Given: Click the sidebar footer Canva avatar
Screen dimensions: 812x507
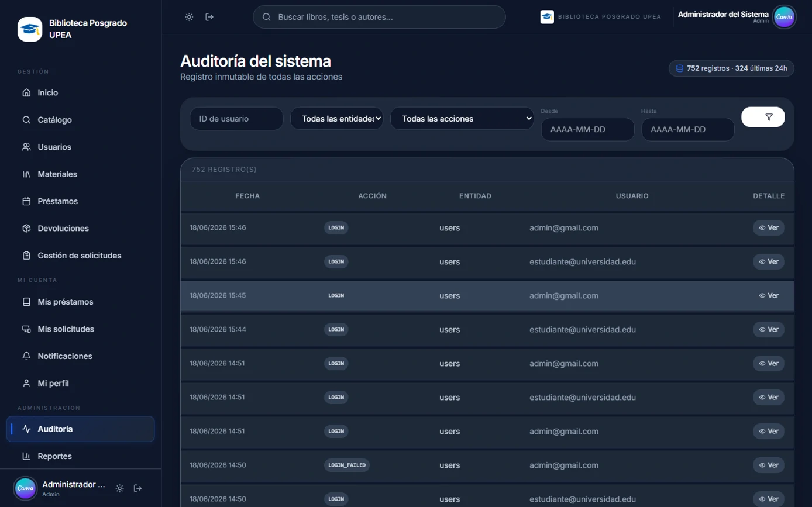Looking at the screenshot, I should click(x=25, y=488).
